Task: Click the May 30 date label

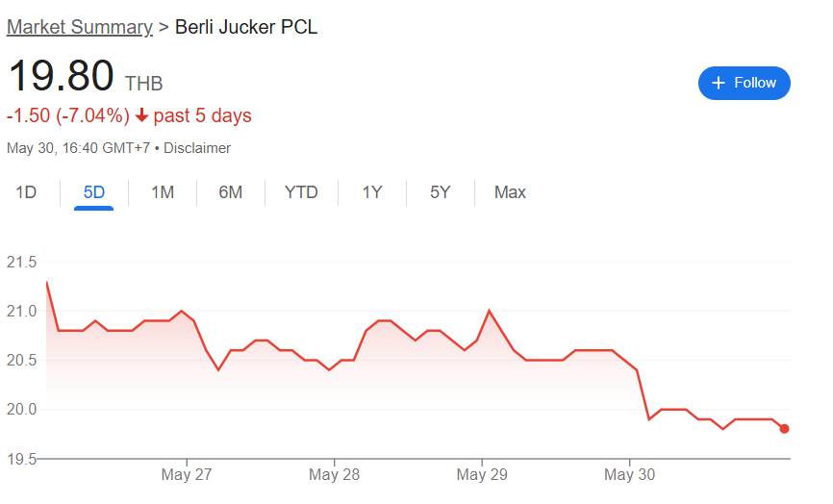Action: click(x=629, y=474)
